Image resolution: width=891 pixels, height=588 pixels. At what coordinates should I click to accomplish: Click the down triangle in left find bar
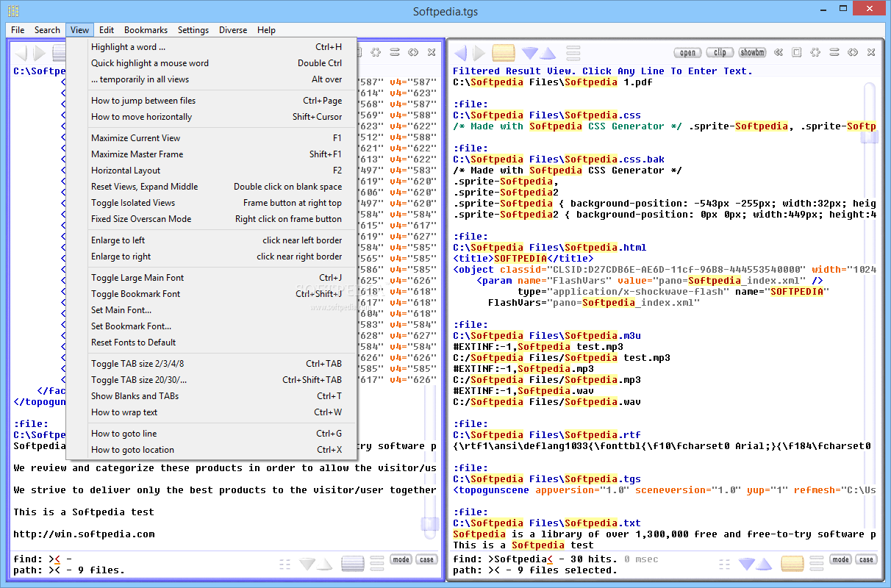pyautogui.click(x=307, y=564)
